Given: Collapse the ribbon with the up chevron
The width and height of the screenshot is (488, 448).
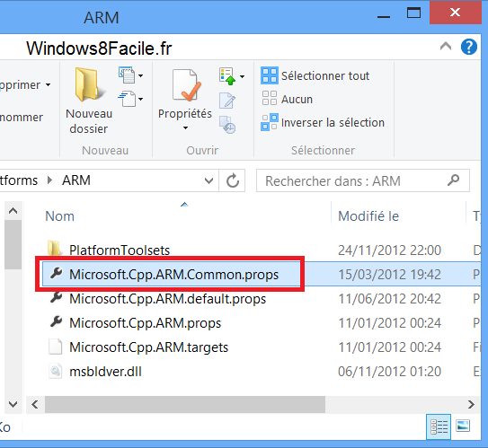Looking at the screenshot, I should click(x=446, y=47).
